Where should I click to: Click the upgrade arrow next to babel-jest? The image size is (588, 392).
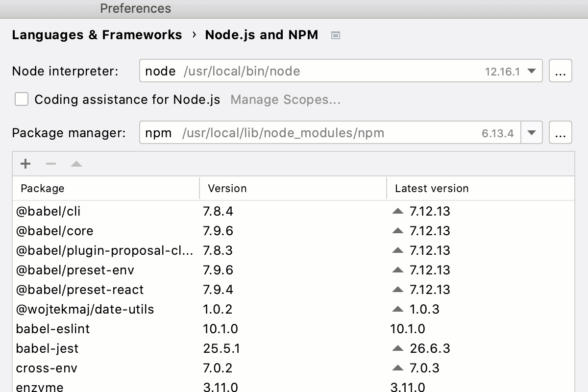pyautogui.click(x=397, y=348)
